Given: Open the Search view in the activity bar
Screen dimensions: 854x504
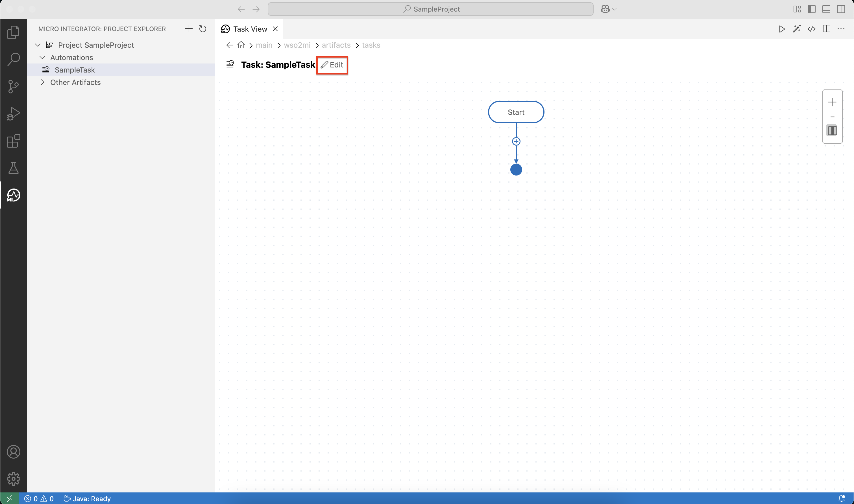Looking at the screenshot, I should coord(14,59).
